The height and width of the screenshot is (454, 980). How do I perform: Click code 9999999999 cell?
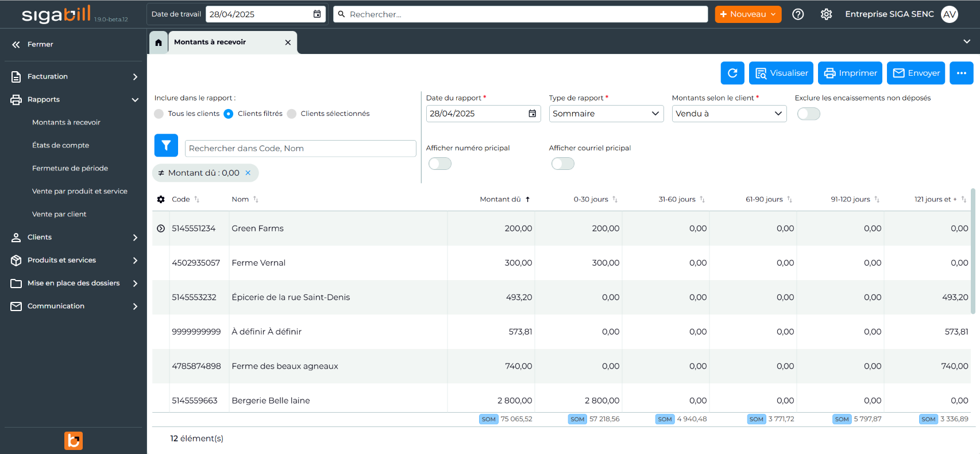tap(196, 332)
